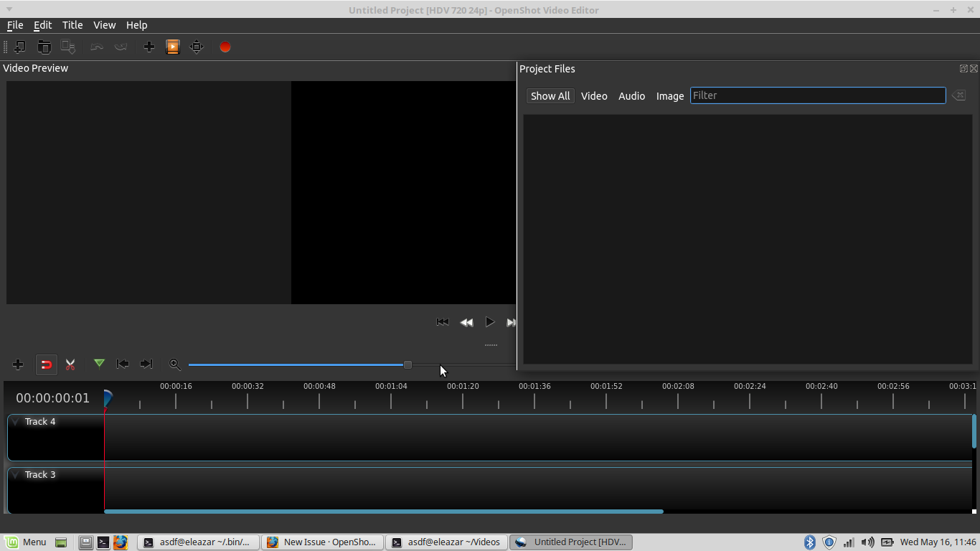Click the timeline horizontal scrollbar

point(384,512)
